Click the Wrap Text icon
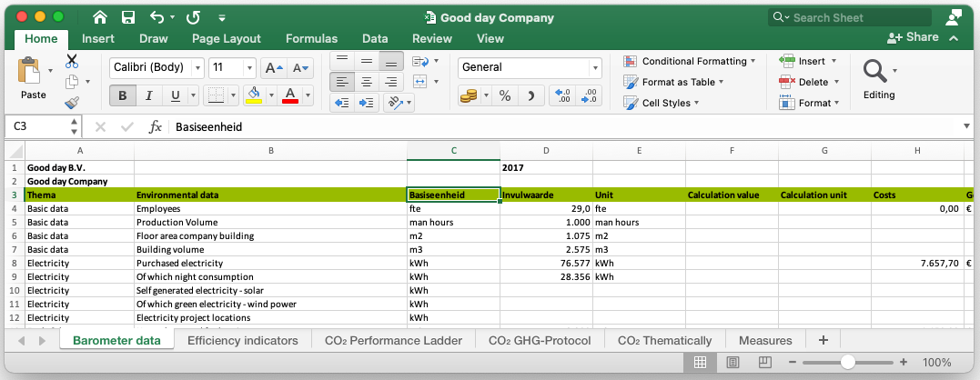 (x=420, y=61)
